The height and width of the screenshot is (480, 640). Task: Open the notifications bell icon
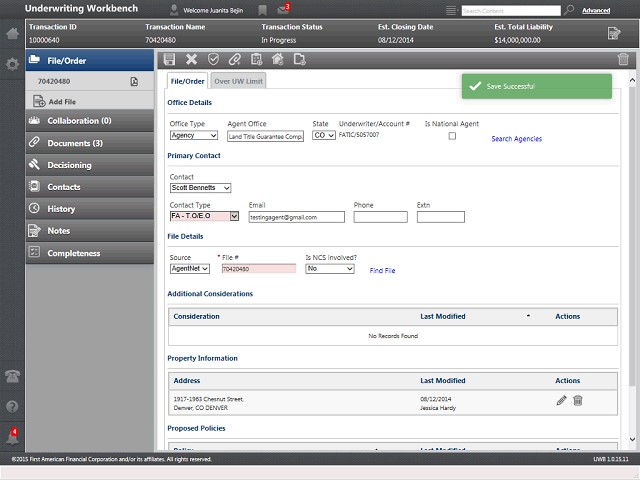[x=12, y=437]
